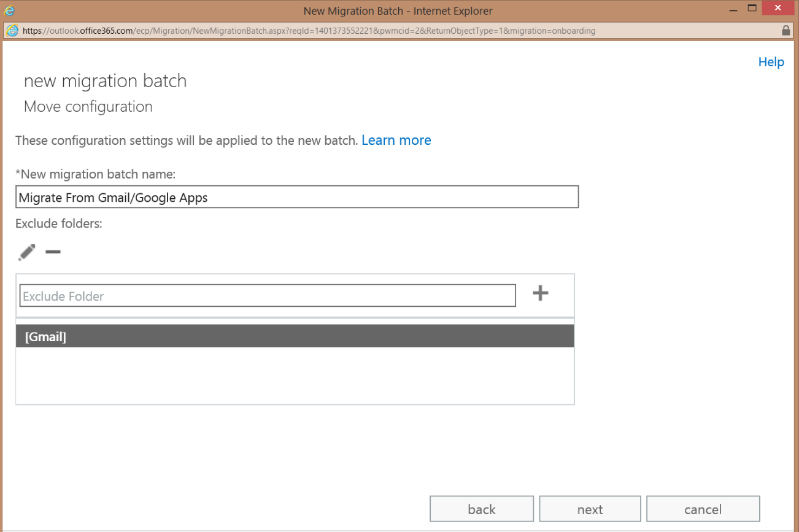Click the New Migration Batch title bar
799x532 pixels.
click(398, 10)
